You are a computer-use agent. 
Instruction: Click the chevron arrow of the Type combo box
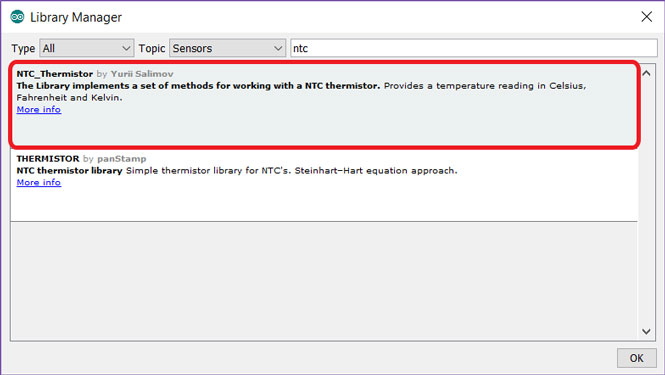click(x=126, y=48)
